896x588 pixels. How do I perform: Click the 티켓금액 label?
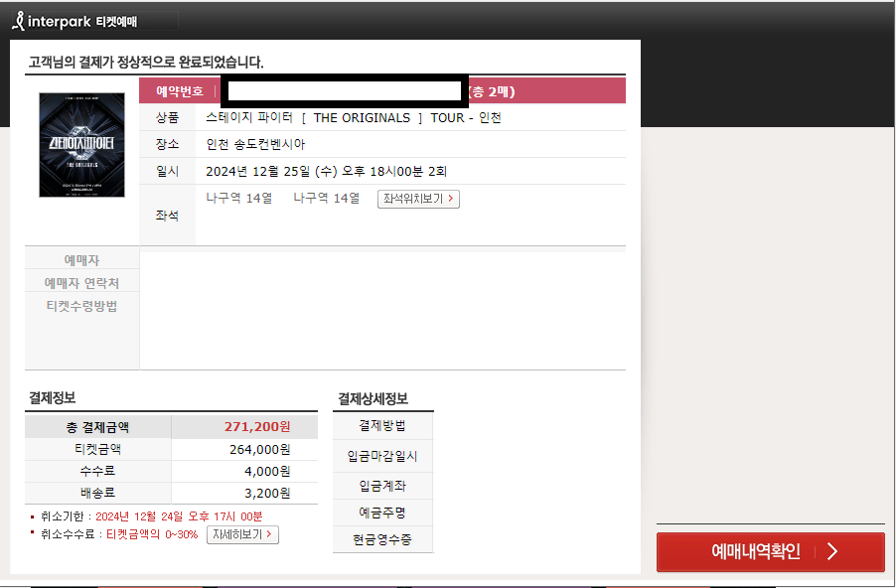pyautogui.click(x=97, y=449)
